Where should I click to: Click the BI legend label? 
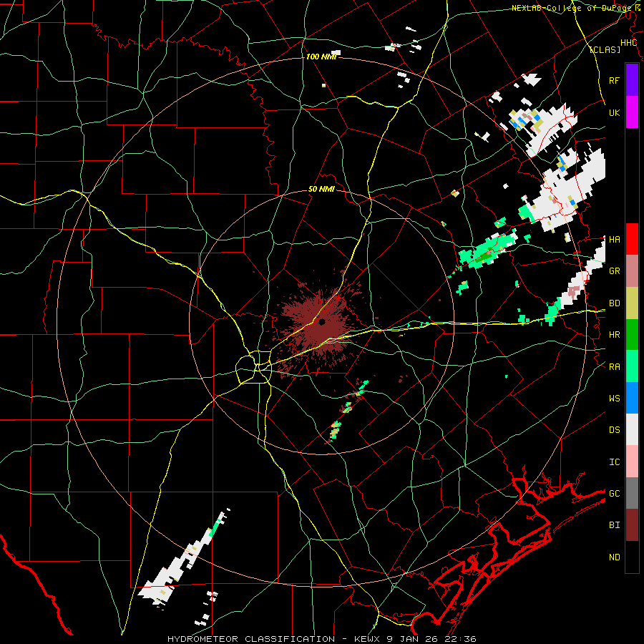coord(614,525)
